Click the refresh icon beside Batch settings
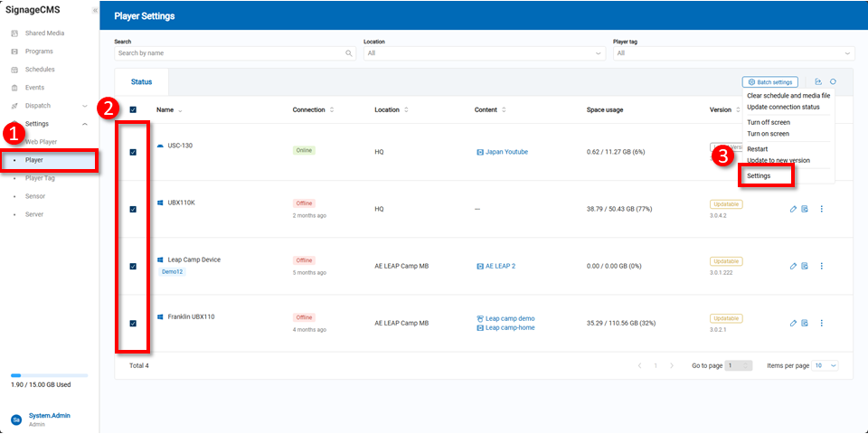The image size is (868, 434). (833, 81)
